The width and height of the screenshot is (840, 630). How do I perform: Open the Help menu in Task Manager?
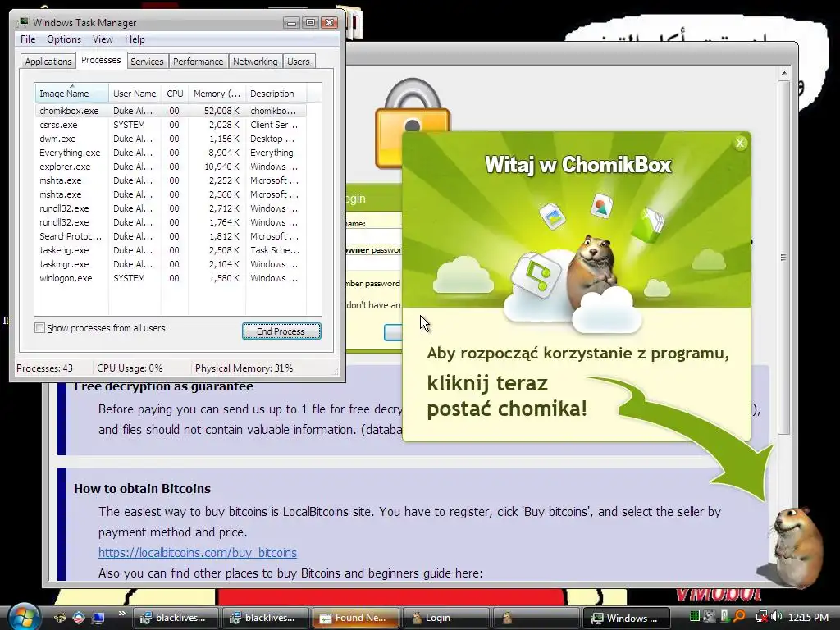pyautogui.click(x=135, y=39)
